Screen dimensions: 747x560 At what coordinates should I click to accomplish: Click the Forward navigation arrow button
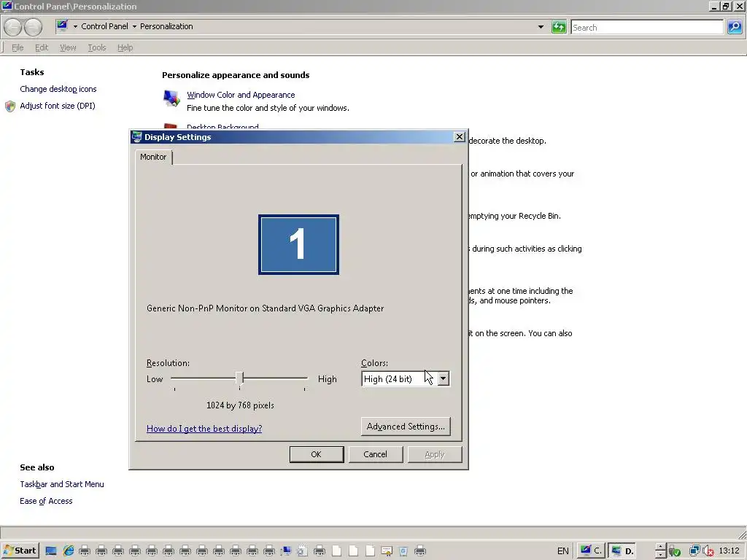(33, 27)
